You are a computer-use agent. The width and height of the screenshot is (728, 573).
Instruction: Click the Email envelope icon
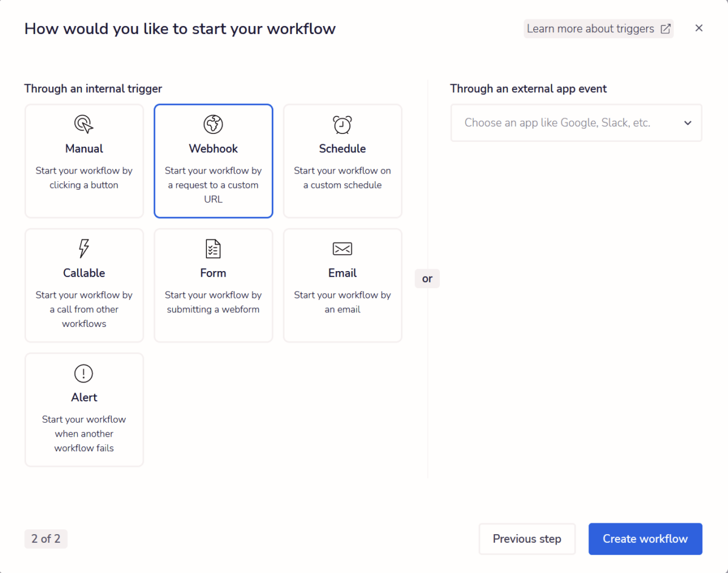point(342,248)
